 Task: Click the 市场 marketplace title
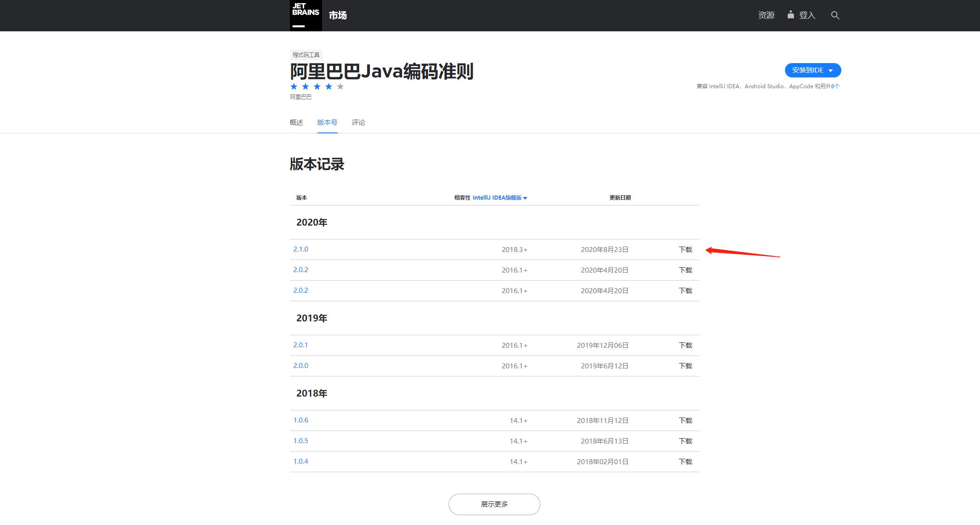(x=338, y=16)
